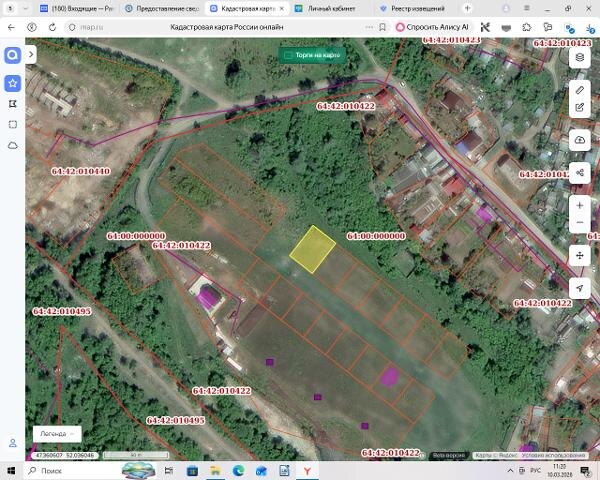Click the tab counter badge showing 5
This screenshot has height=480, width=600.
[10, 8]
